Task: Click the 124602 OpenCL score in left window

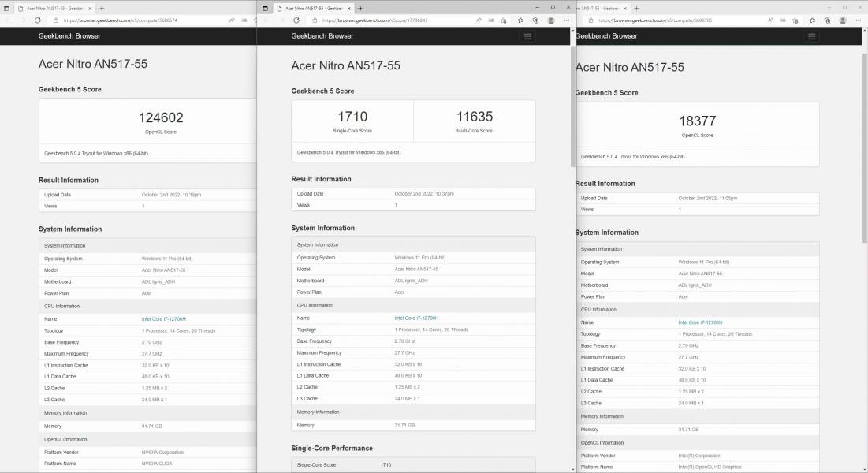Action: 161,117
